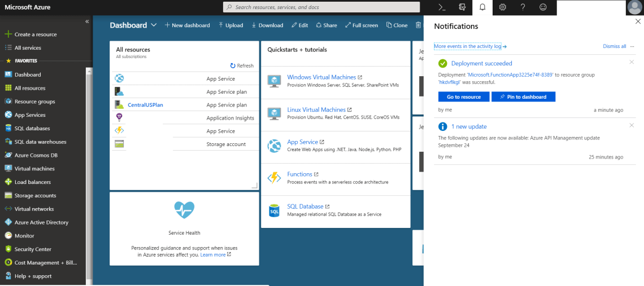
Task: Click the Cost Management + Billing icon
Action: pos(8,263)
